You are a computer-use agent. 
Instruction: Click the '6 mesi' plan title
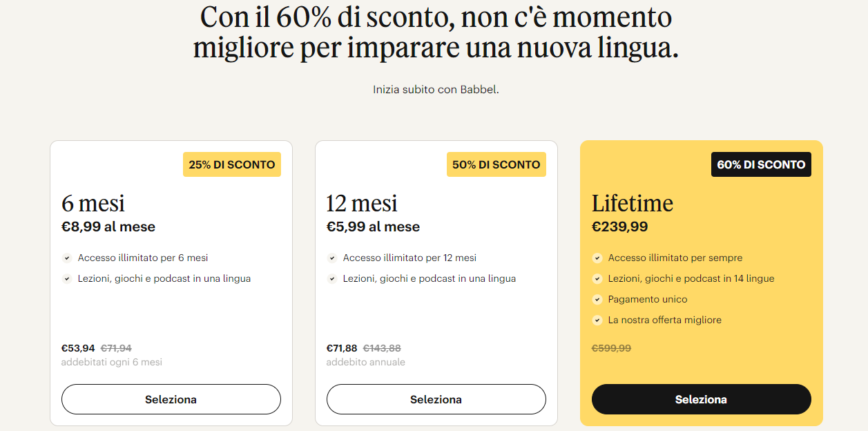pyautogui.click(x=93, y=203)
